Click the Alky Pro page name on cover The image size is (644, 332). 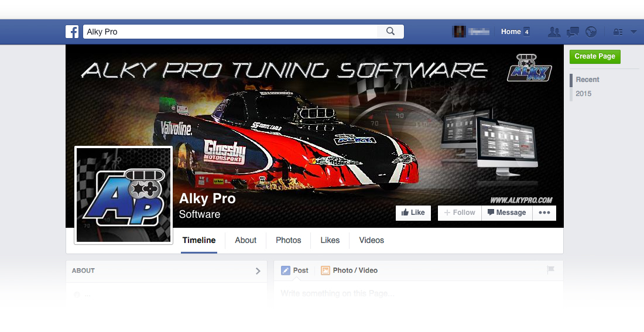tap(207, 198)
